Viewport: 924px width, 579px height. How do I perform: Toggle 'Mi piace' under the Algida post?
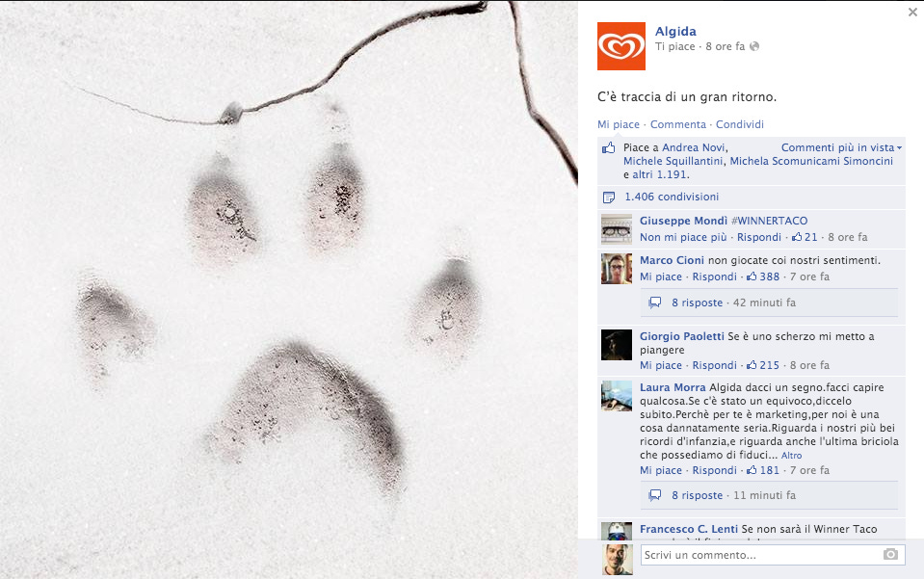(619, 124)
